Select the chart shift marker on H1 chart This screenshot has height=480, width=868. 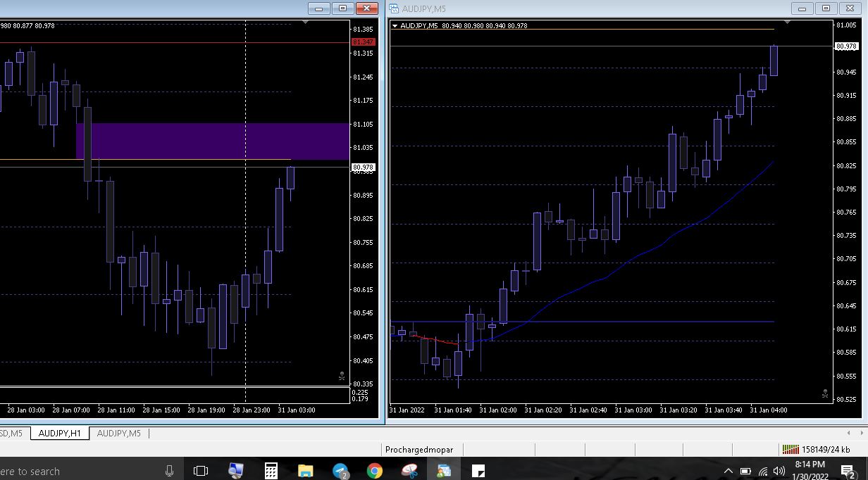tap(305, 23)
